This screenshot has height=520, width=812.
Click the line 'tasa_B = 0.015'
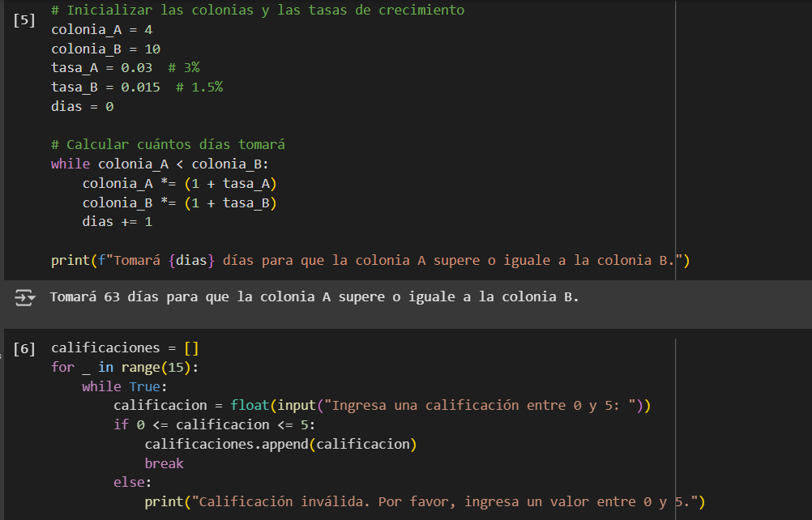[x=105, y=87]
